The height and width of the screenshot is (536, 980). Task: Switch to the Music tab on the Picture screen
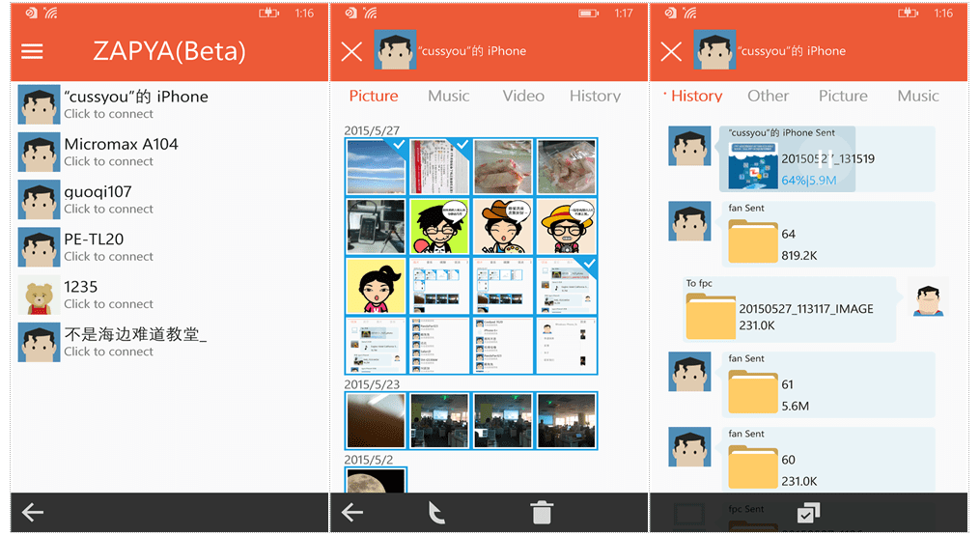tap(448, 96)
